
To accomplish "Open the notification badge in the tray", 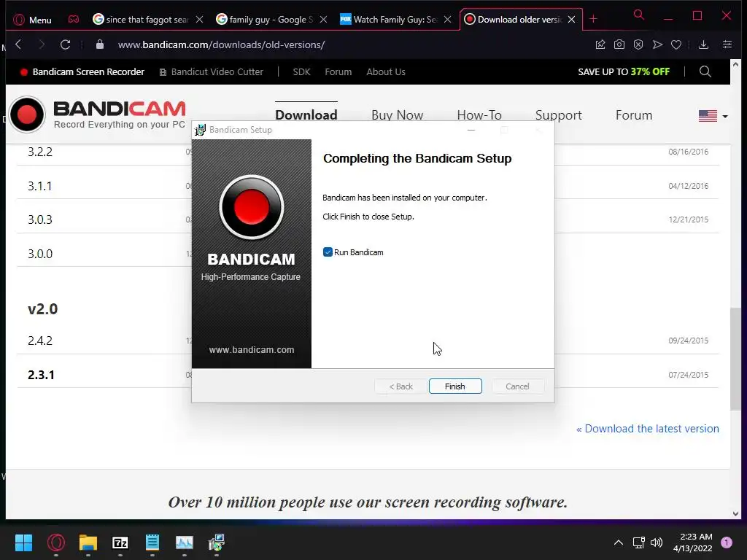I will coord(727,542).
